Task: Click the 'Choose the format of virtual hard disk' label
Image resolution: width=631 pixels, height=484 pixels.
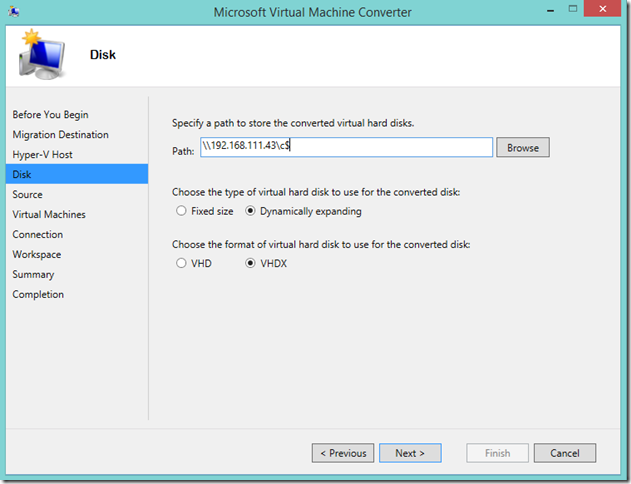Action: pyautogui.click(x=321, y=244)
